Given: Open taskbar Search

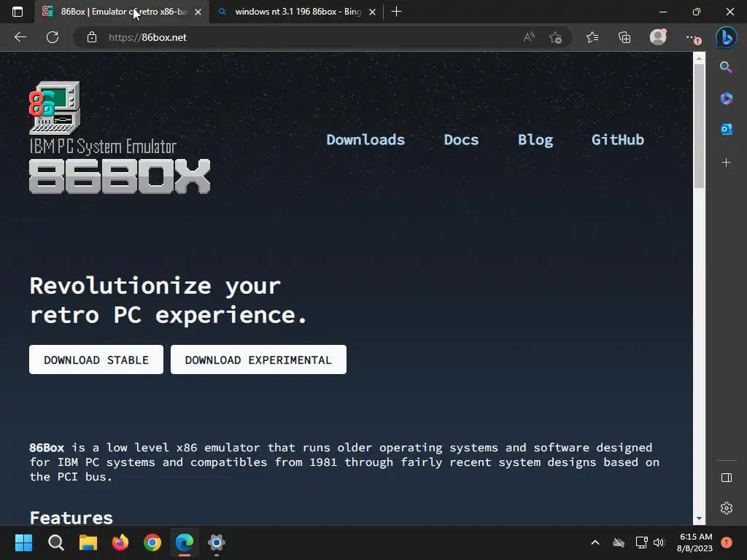Looking at the screenshot, I should [x=55, y=542].
